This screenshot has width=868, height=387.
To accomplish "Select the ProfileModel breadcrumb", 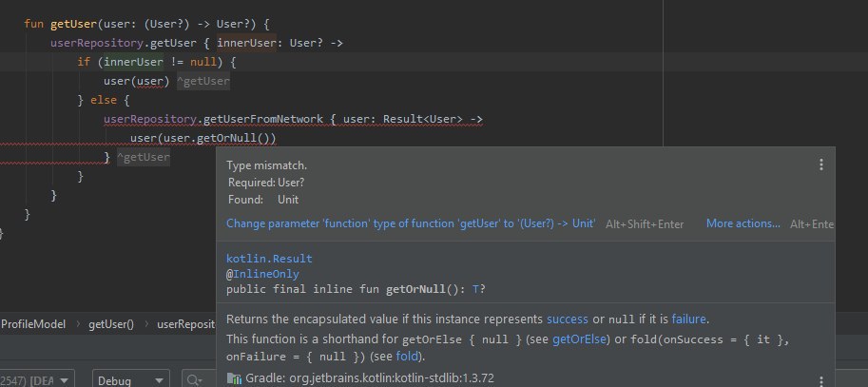I will [x=33, y=324].
